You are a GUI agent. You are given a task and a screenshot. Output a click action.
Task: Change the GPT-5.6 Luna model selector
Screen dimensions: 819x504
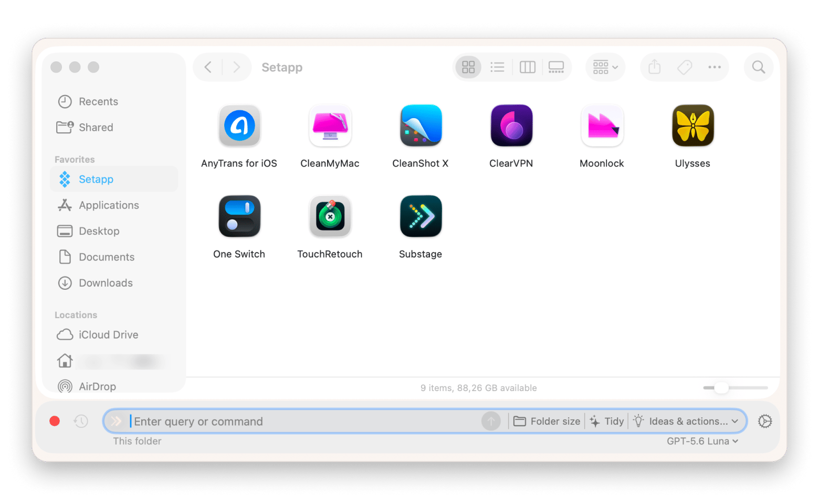click(x=702, y=441)
